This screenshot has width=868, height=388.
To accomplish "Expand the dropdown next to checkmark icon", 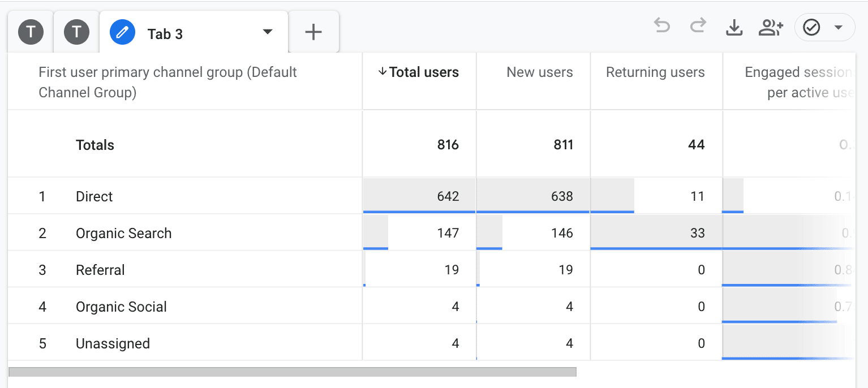I will coord(839,28).
